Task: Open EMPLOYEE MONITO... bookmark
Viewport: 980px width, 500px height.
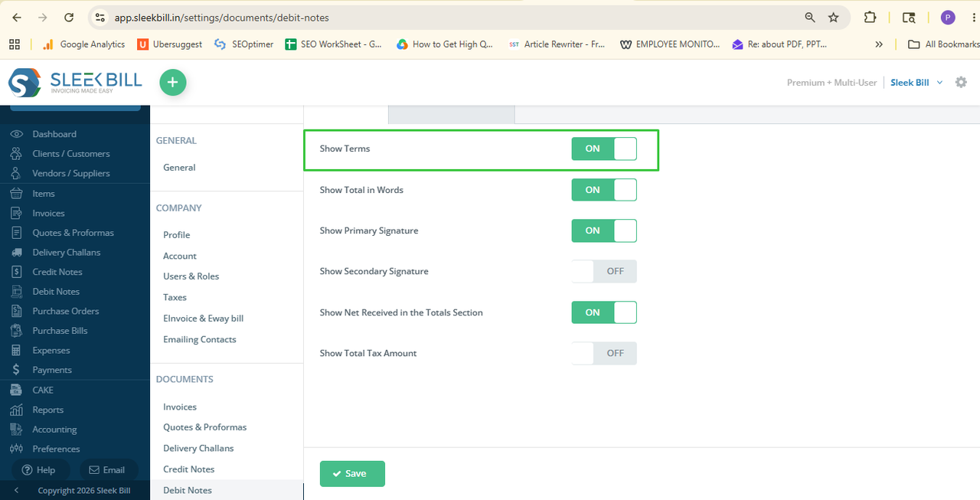Action: click(x=670, y=44)
